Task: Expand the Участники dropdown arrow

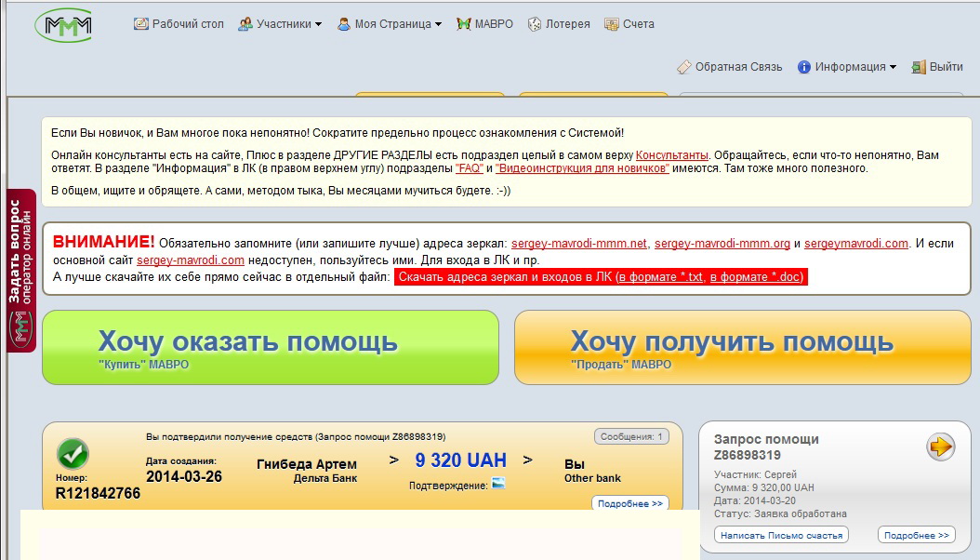Action: pos(318,24)
